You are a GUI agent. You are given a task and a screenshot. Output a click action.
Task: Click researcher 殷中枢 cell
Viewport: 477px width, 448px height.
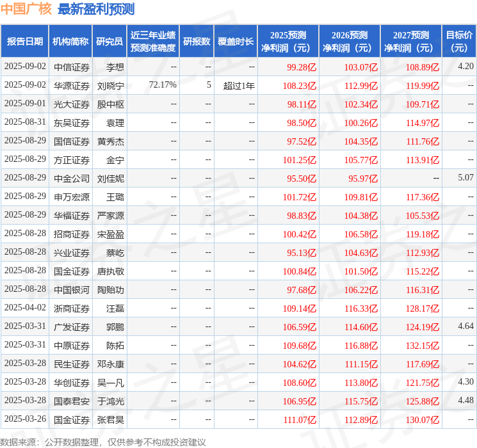[x=111, y=104]
